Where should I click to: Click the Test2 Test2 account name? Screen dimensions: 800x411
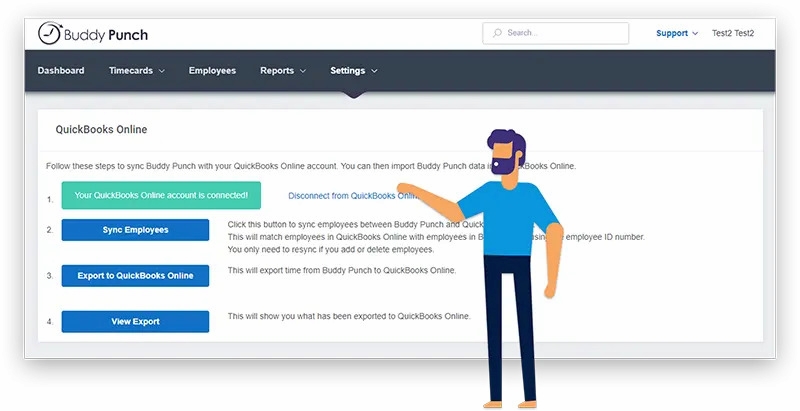click(x=733, y=33)
